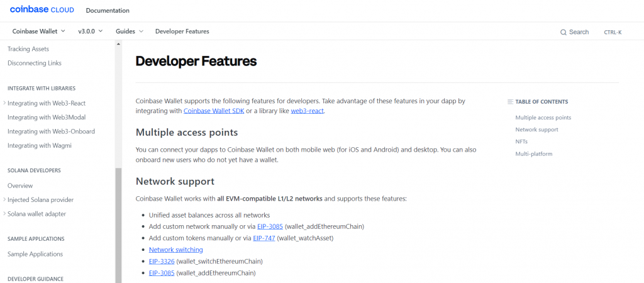The width and height of the screenshot is (644, 283).
Task: Follow the Coinbase Wallet SDK link
Action: [x=214, y=111]
